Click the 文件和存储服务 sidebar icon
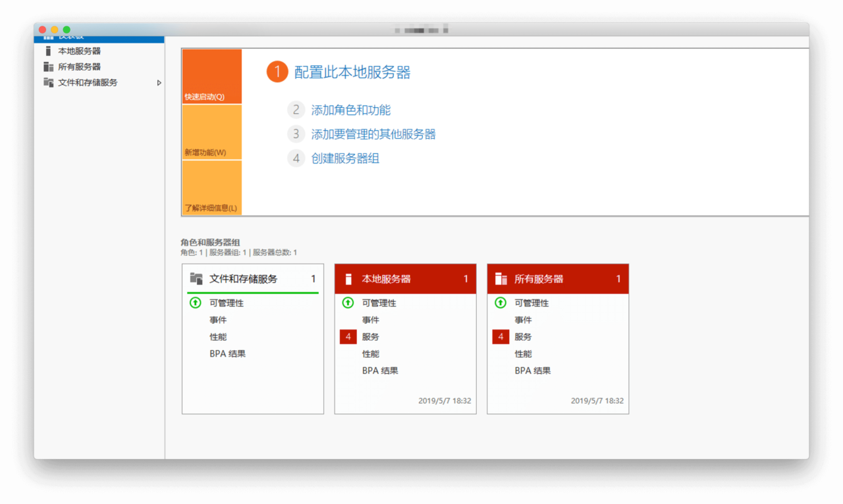 pyautogui.click(x=48, y=83)
